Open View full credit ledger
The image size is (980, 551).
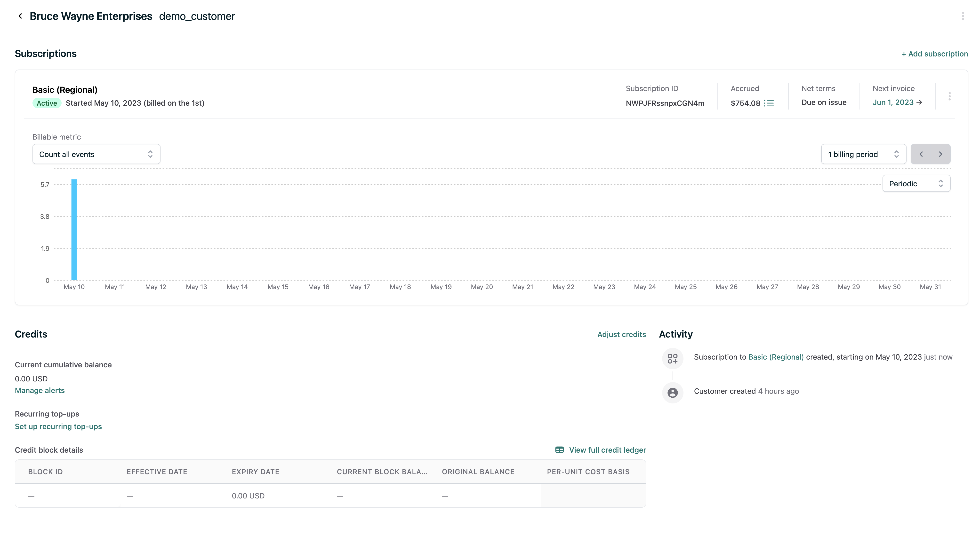[x=607, y=450]
